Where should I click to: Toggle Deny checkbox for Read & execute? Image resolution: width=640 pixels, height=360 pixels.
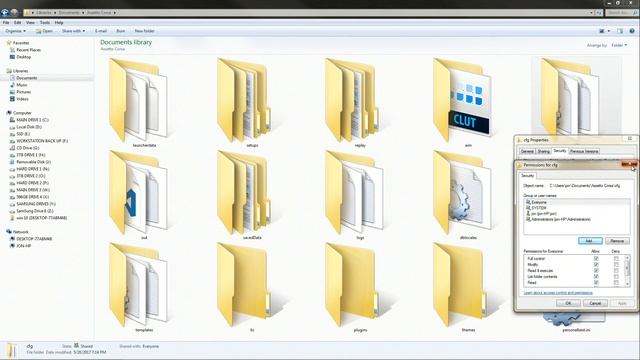tap(616, 271)
